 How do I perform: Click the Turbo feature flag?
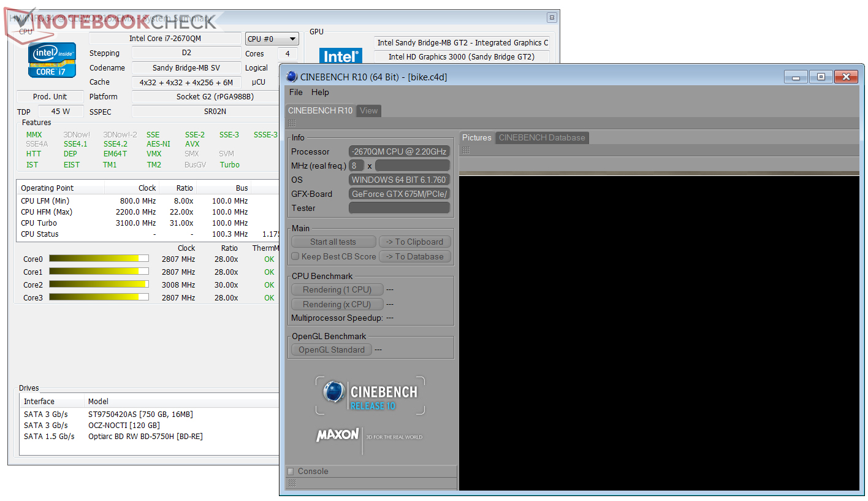tap(230, 165)
